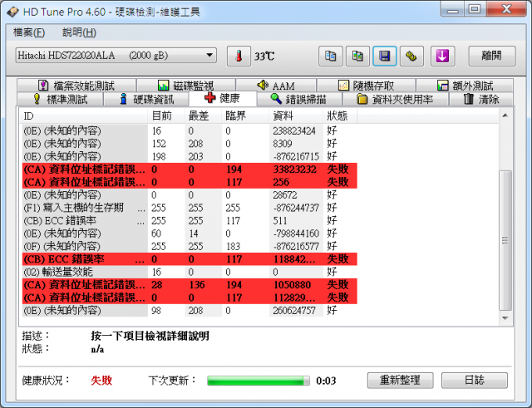Open the drive selection dropdown Hitachi HDS722020ALA

(116, 56)
